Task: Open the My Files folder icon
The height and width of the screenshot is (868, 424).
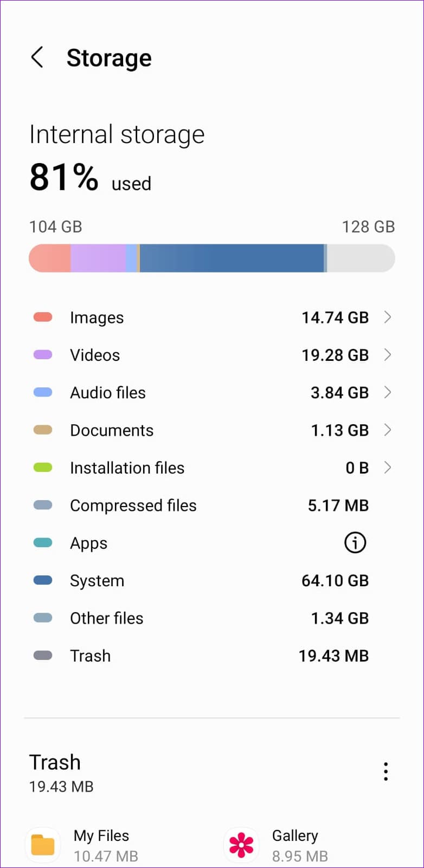Action: [43, 845]
